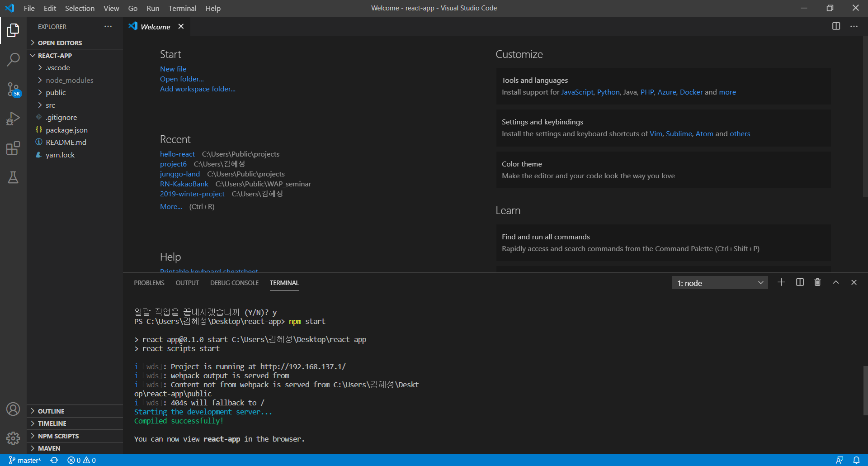The width and height of the screenshot is (868, 466).
Task: Open the Test beaker view icon
Action: (x=13, y=177)
